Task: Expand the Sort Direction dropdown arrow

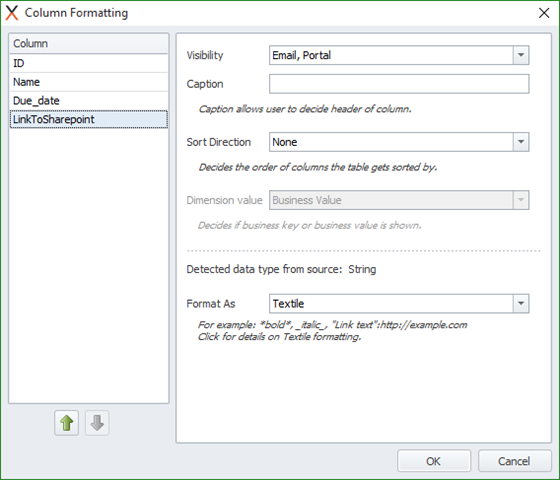Action: click(x=521, y=142)
